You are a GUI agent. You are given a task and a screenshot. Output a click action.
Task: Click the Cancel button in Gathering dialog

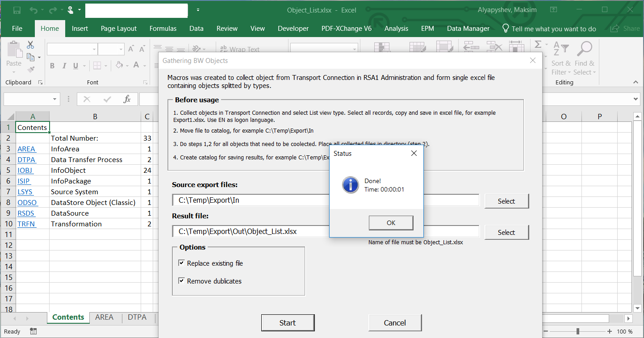(395, 323)
